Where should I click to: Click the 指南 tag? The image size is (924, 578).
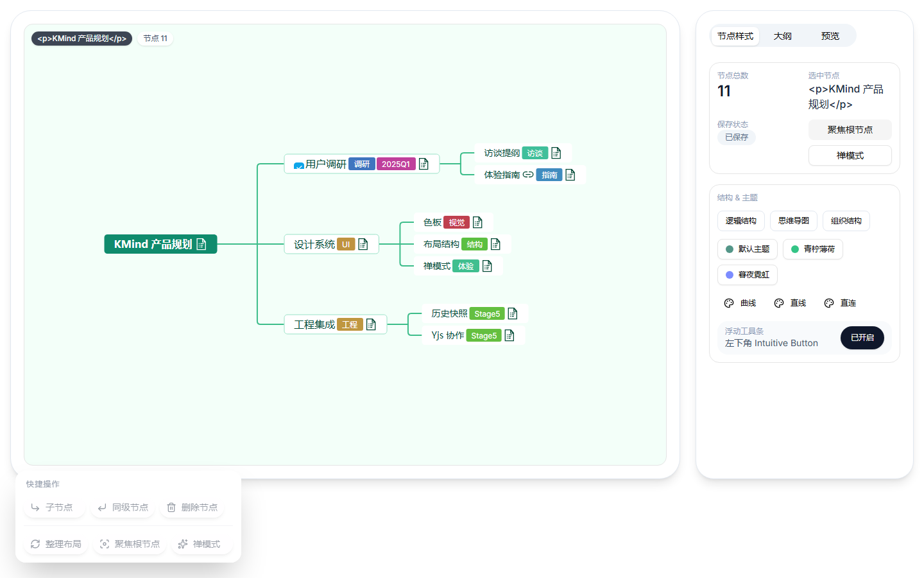tap(549, 175)
